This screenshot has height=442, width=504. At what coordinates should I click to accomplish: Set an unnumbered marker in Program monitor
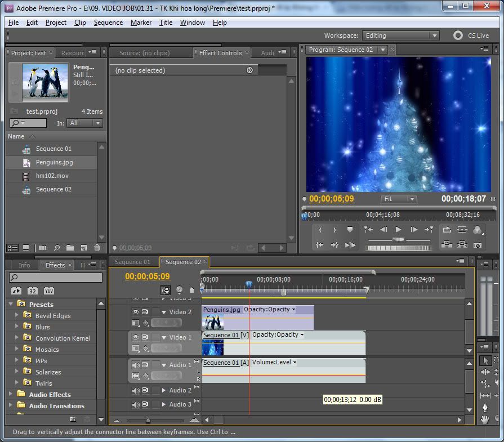pyautogui.click(x=350, y=230)
